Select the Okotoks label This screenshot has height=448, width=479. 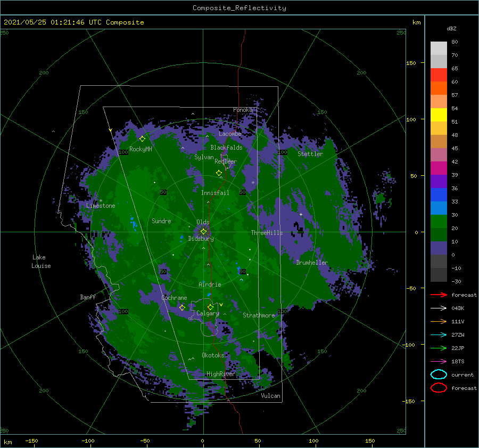pyautogui.click(x=213, y=355)
